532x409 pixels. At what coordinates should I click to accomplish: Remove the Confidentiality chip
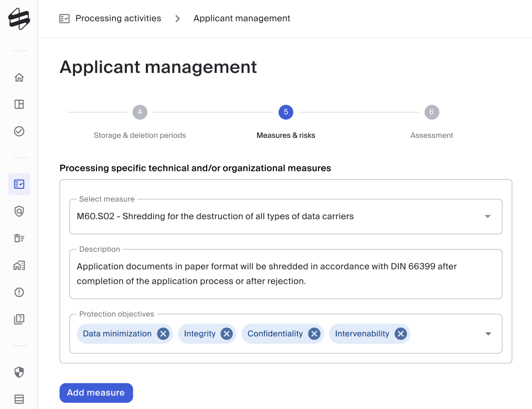[314, 333]
